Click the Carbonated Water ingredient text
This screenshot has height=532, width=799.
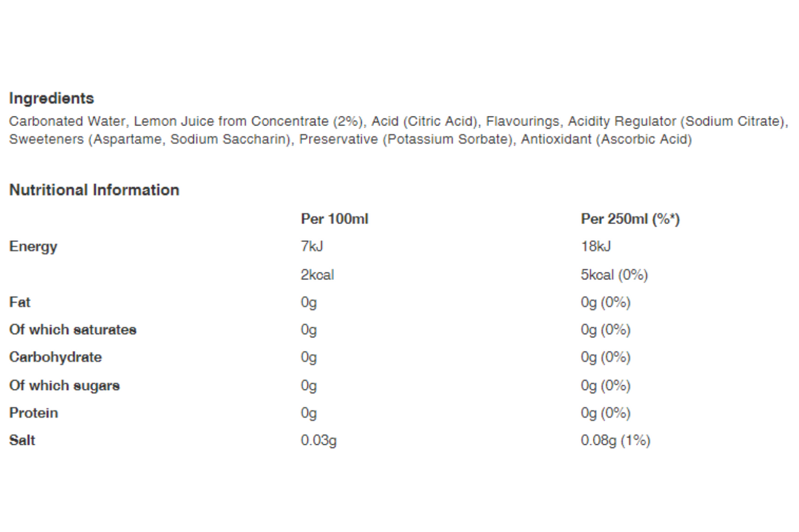click(x=67, y=121)
